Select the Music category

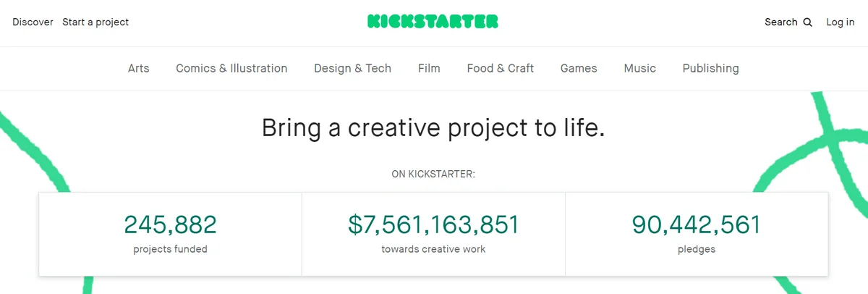(x=640, y=68)
